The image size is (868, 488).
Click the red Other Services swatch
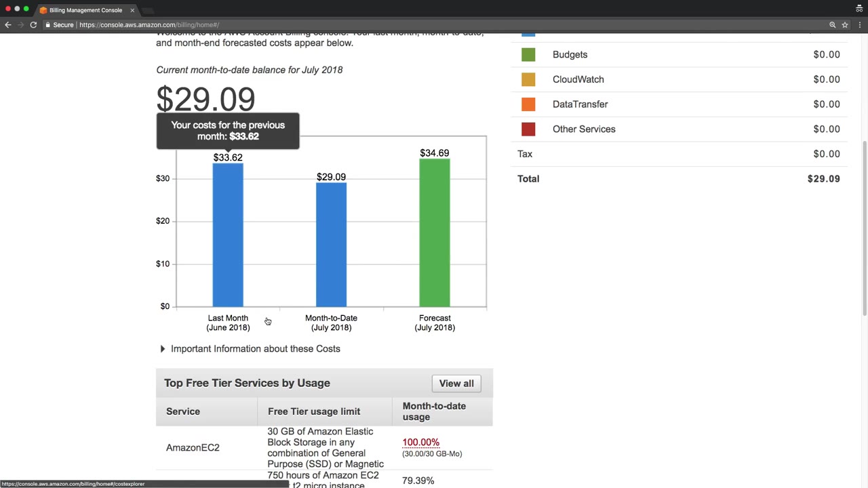click(x=528, y=129)
